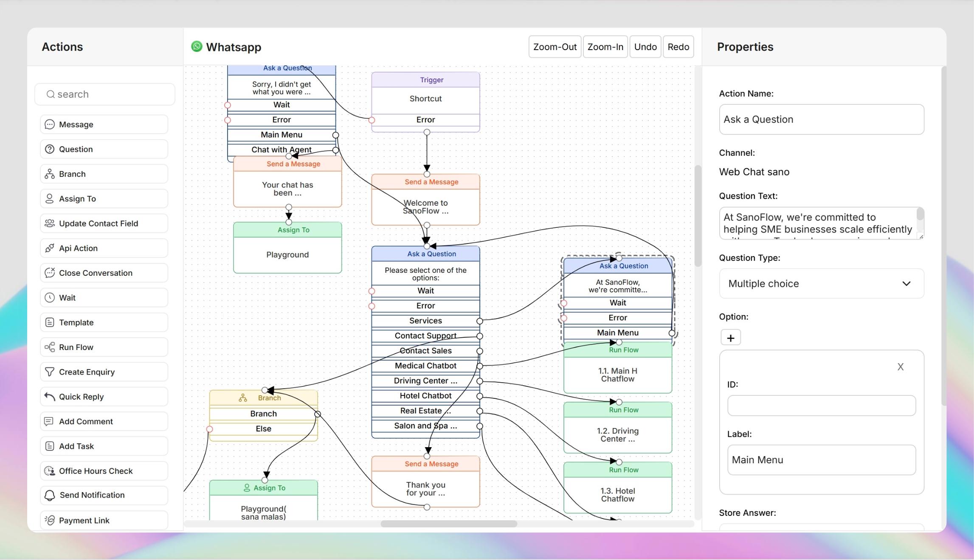Select the Api Action icon

tap(50, 248)
